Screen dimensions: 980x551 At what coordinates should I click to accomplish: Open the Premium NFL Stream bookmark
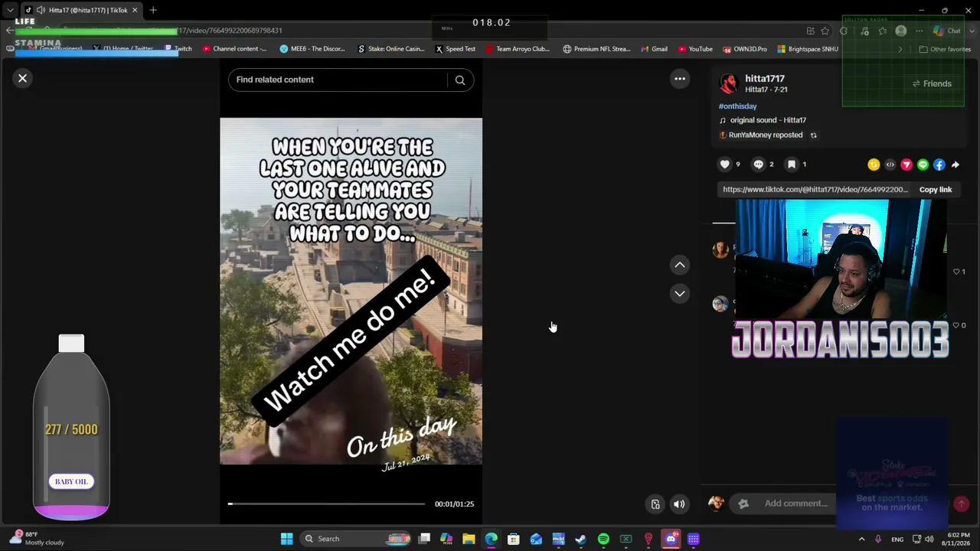pos(596,49)
